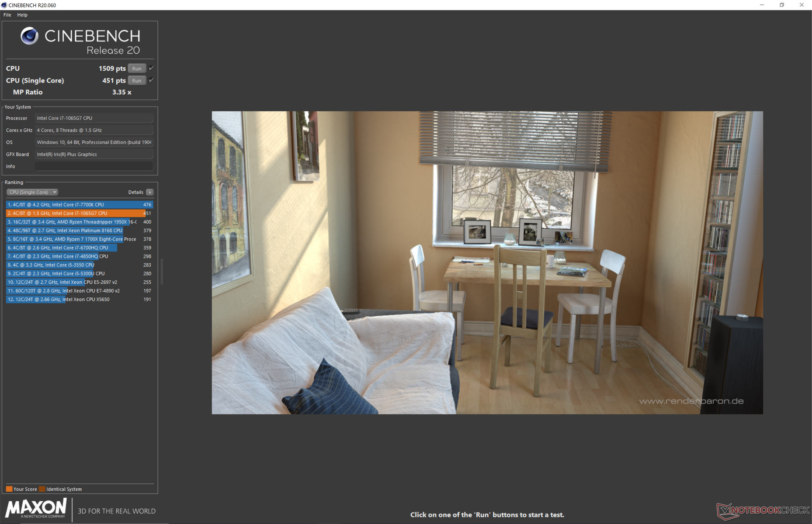Toggle the CPU (Single Core) test checkbox
Viewport: 812px width, 524px height.
coord(151,80)
